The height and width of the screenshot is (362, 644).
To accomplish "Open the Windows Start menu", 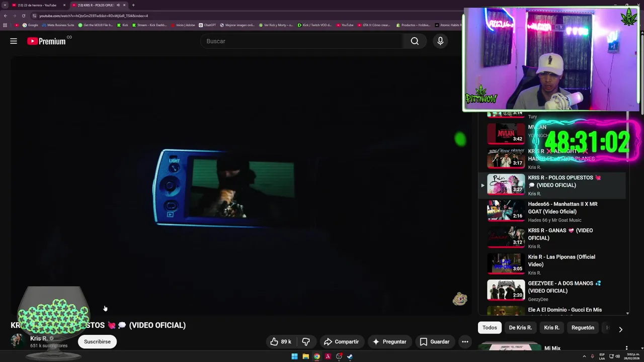I will point(294,356).
